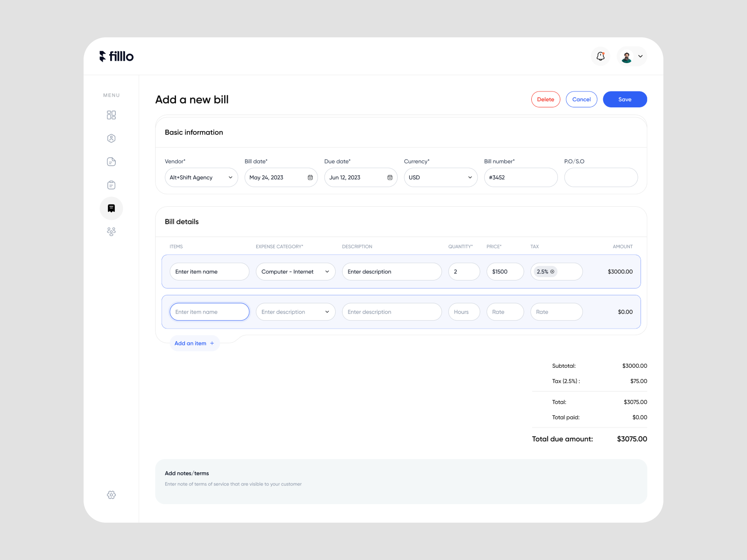The height and width of the screenshot is (560, 747).
Task: Click the Delete button
Action: pyautogui.click(x=545, y=99)
